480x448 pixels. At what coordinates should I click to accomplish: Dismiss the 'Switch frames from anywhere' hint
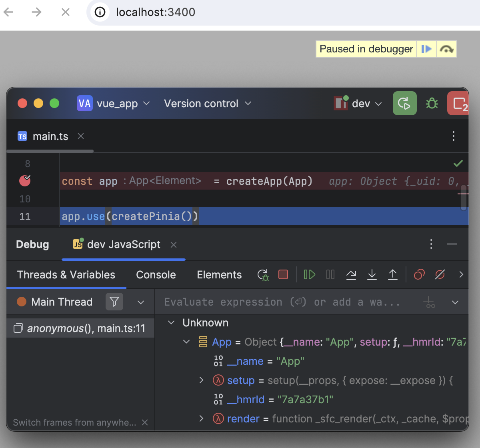[x=145, y=422]
